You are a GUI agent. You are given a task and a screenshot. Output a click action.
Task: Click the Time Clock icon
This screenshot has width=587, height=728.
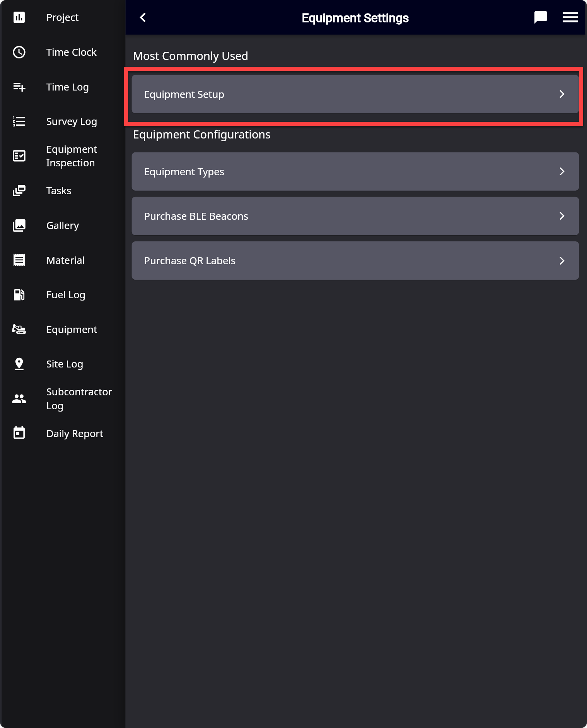19,52
